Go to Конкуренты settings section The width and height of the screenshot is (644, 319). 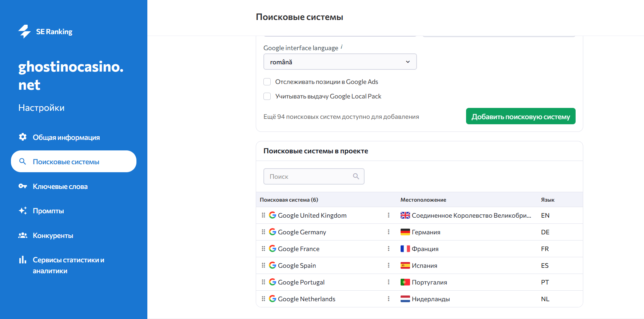pos(53,235)
